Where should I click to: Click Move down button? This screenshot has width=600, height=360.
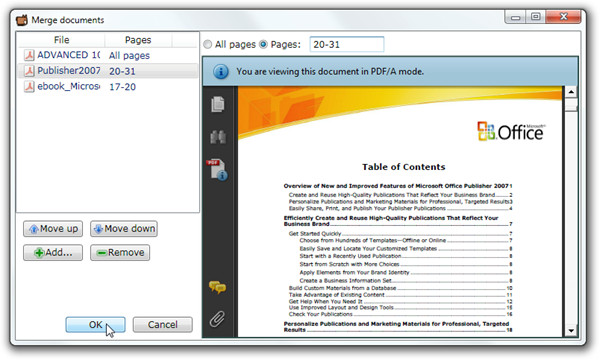click(124, 229)
